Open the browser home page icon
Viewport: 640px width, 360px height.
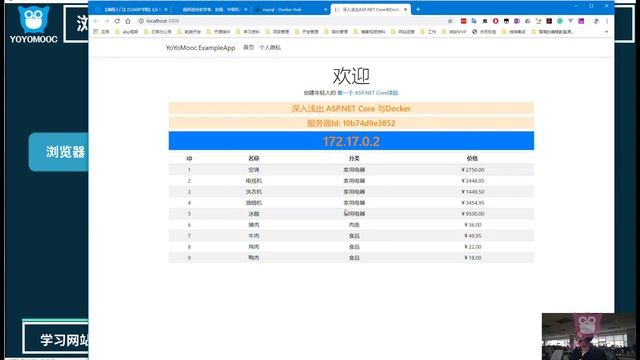coord(128,21)
